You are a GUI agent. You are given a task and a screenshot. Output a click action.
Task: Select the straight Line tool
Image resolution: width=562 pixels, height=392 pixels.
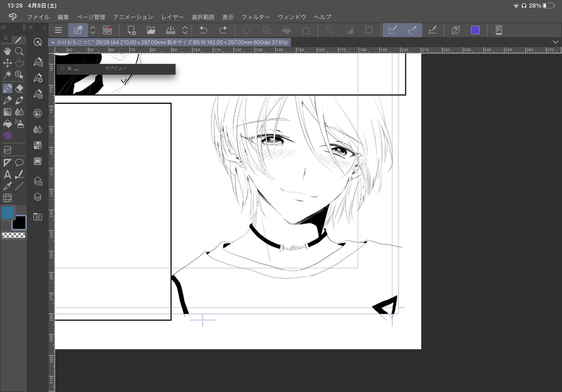[20, 186]
